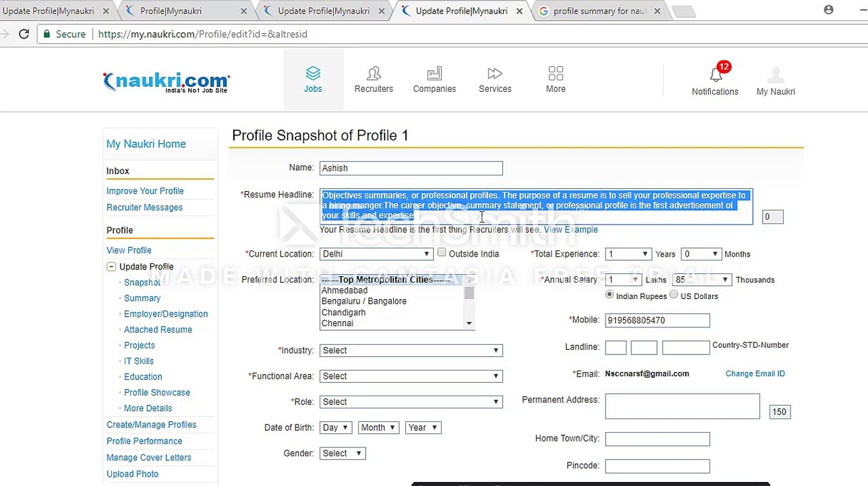Screen dimensions: 868x486
Task: Click the Permanent Address text box
Action: (x=683, y=406)
